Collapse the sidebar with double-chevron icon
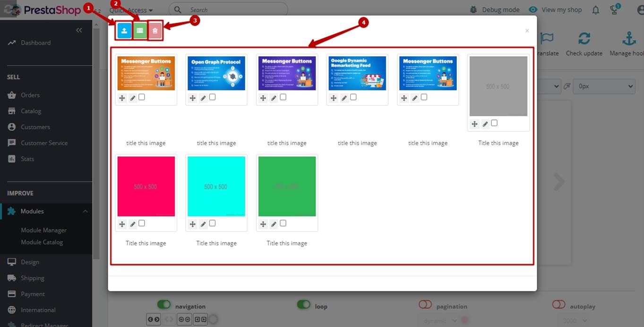 (x=79, y=30)
